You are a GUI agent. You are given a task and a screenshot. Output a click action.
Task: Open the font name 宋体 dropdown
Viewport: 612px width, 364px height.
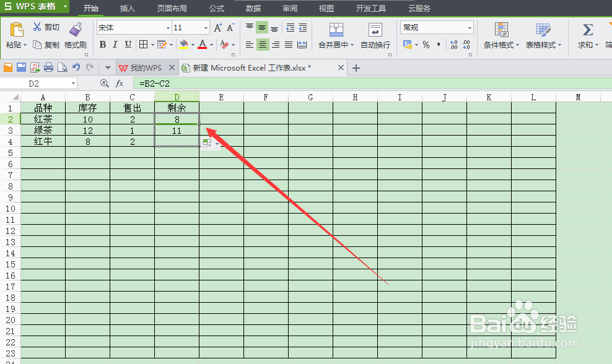point(168,28)
